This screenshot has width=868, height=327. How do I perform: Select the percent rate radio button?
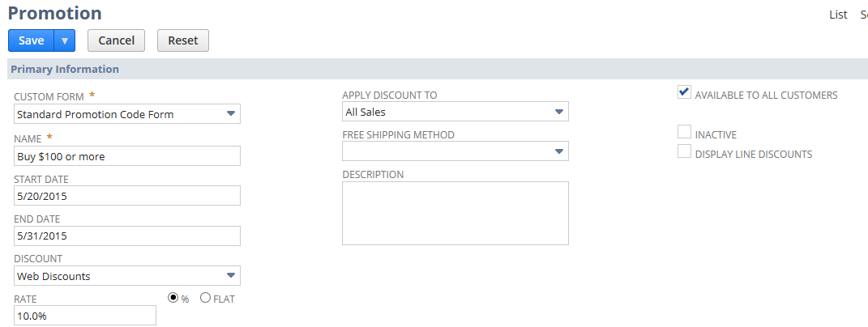173,298
